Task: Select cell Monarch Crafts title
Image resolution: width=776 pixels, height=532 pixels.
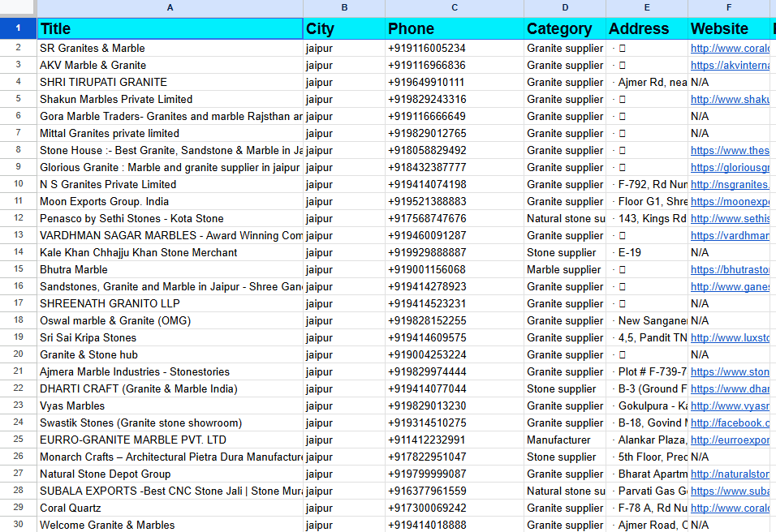Action: (170, 457)
